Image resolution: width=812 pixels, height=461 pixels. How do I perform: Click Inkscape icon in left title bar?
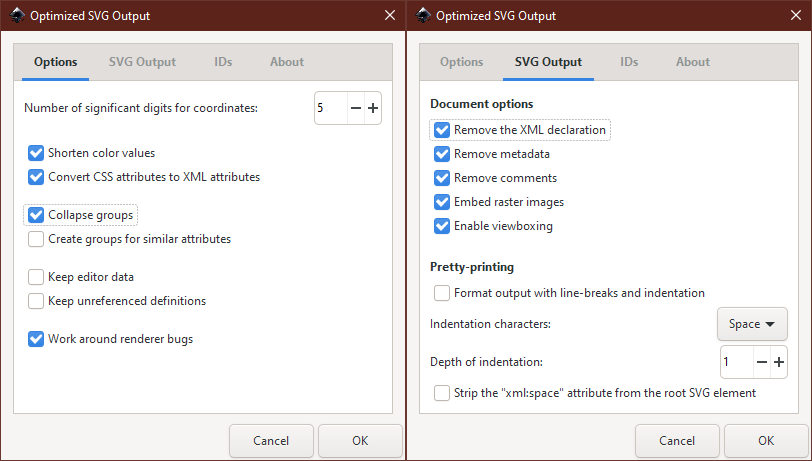point(17,15)
